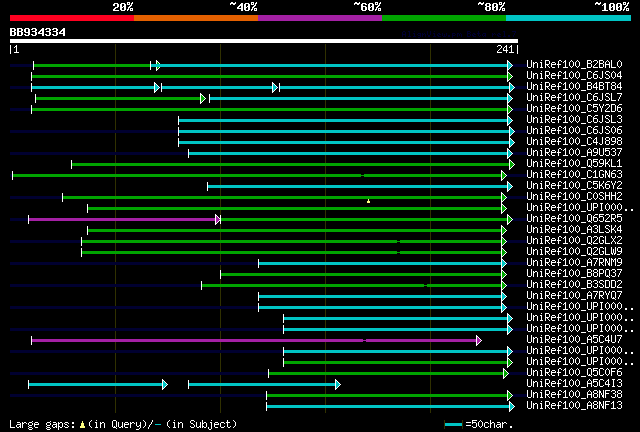Click the UniRef100_A5C4U7 label
This screenshot has width=640, height=432.
(x=574, y=340)
